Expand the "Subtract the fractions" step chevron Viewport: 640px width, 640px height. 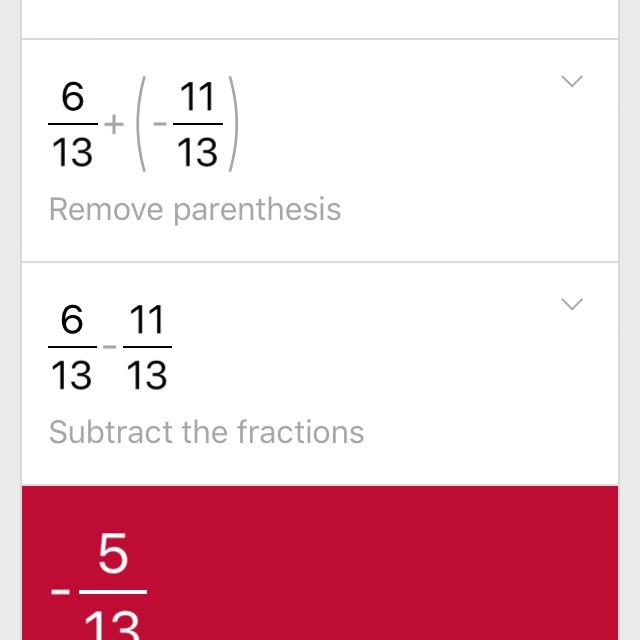tap(572, 304)
